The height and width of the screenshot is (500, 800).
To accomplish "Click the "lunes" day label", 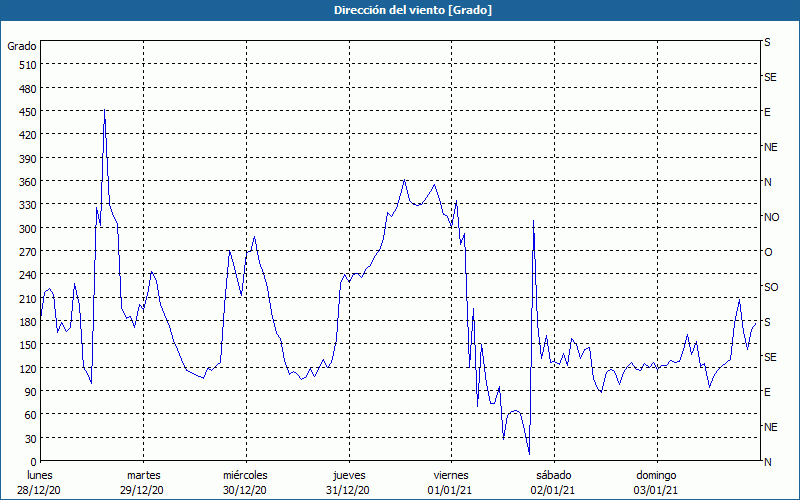I will pos(39,475).
